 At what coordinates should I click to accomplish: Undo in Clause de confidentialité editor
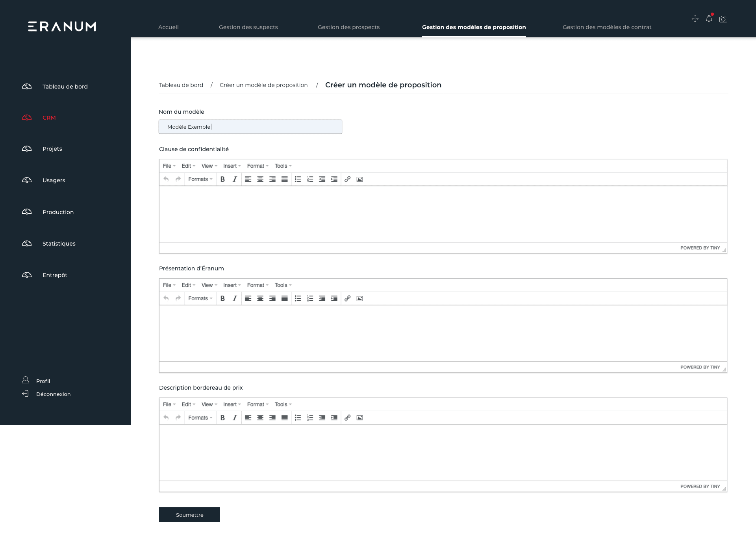(166, 179)
